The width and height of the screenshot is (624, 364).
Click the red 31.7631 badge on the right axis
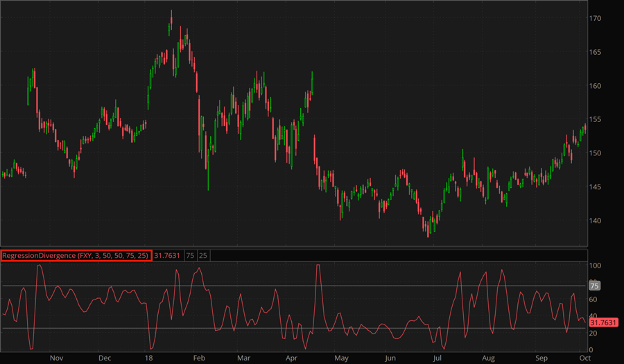coord(603,322)
